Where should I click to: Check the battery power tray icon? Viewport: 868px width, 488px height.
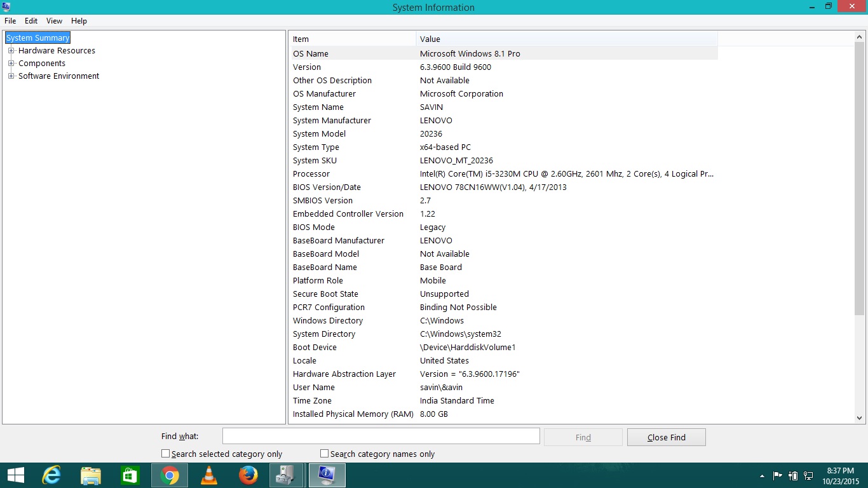click(x=793, y=475)
